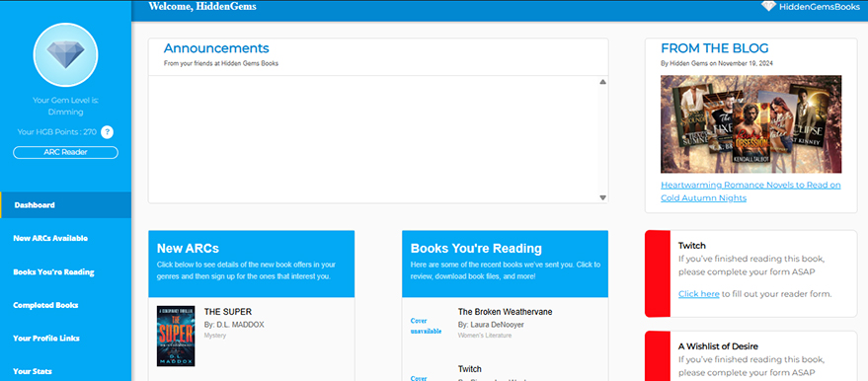Click the New ARCs panel header
Viewport: 868px width, 381px height.
252,264
